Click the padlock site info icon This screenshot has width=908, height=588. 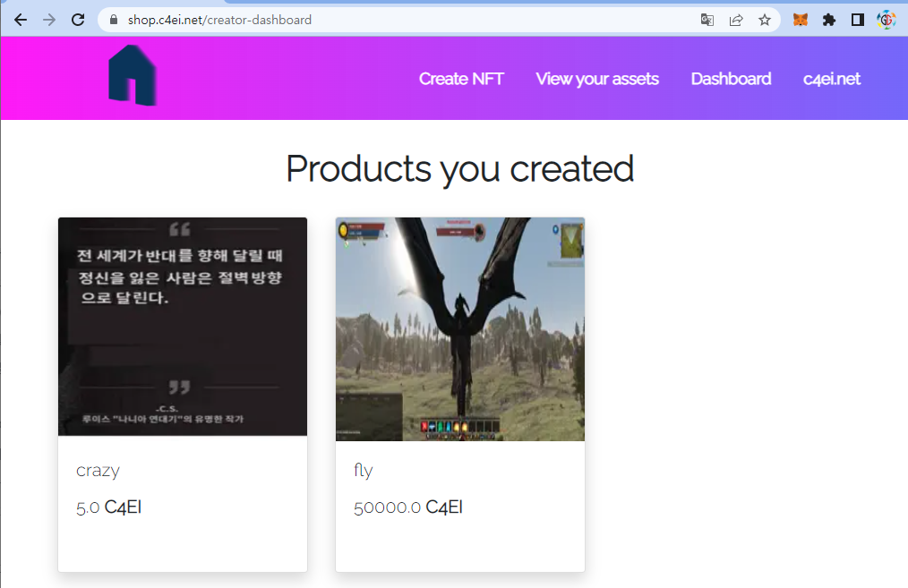coord(114,20)
